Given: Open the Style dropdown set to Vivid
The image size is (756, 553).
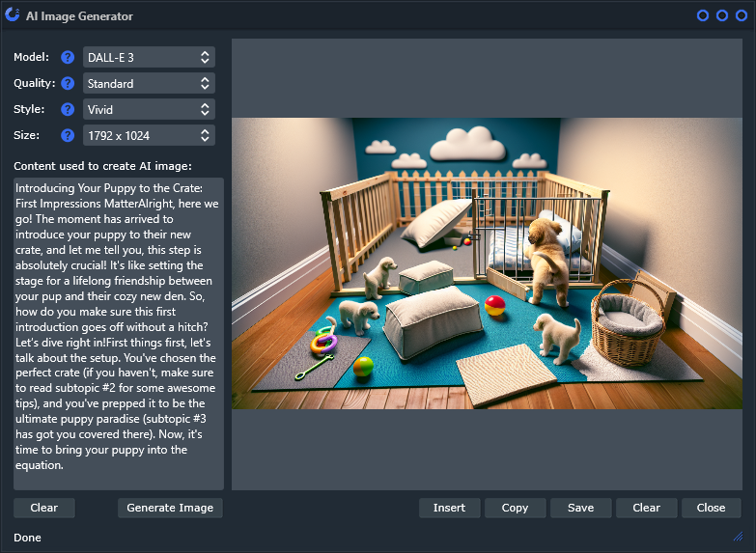Looking at the screenshot, I should tap(149, 110).
